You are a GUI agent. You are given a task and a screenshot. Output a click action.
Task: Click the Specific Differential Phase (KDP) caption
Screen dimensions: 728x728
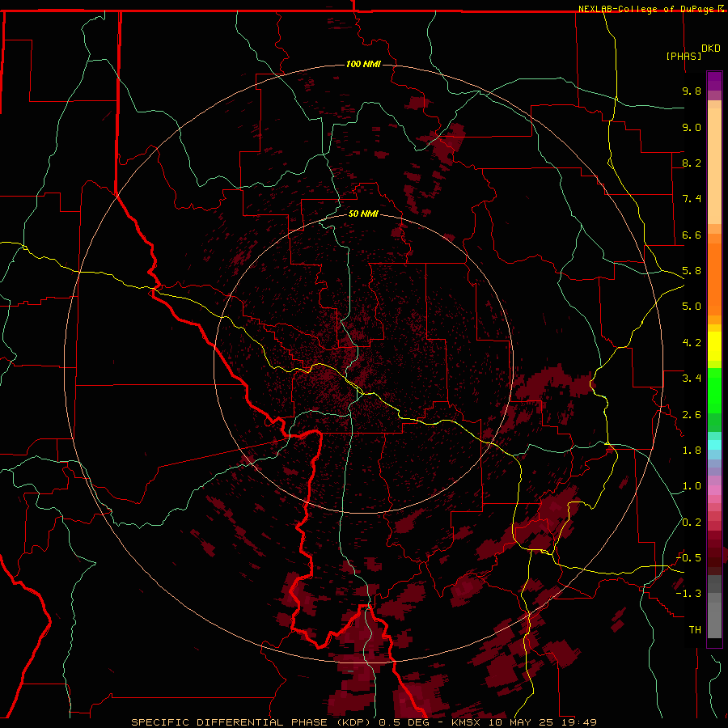point(252,722)
